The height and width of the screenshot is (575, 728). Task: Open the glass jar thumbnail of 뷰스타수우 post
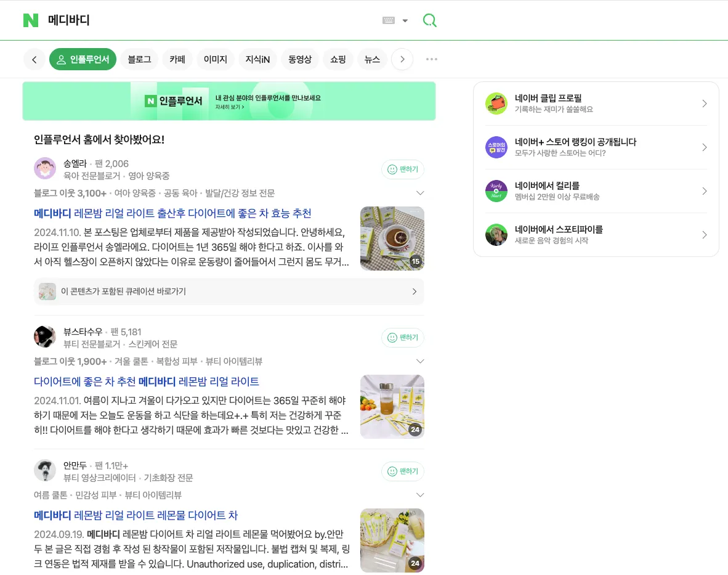coord(392,407)
